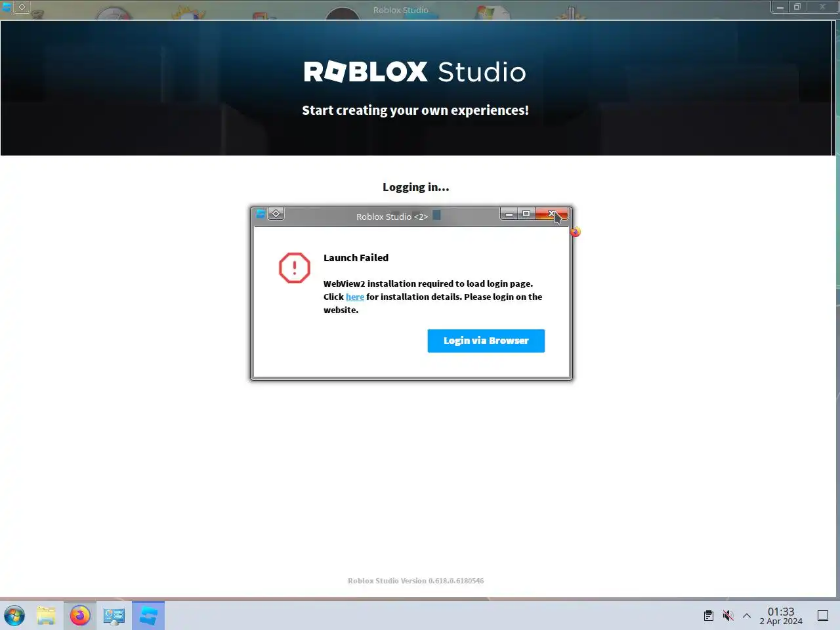This screenshot has height=630, width=840.
Task: Click the pin icon in main window title bar
Action: 22,7
